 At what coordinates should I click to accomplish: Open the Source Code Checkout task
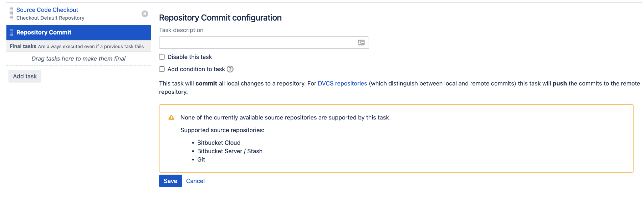pyautogui.click(x=47, y=10)
